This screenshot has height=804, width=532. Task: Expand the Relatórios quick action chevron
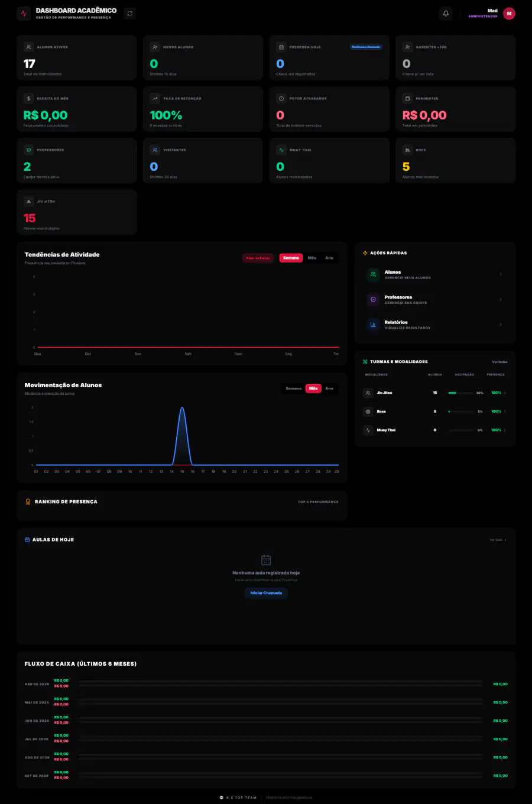point(501,325)
